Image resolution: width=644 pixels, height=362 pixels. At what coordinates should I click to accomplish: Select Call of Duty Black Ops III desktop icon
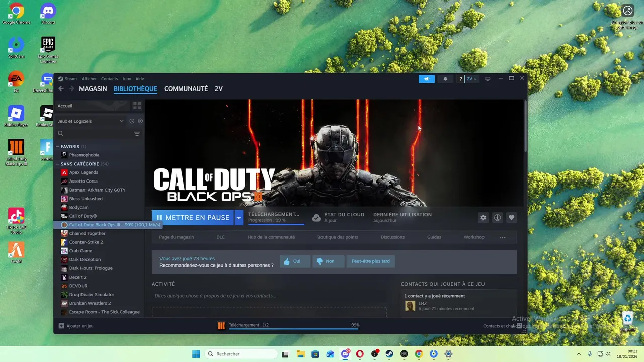[16, 153]
